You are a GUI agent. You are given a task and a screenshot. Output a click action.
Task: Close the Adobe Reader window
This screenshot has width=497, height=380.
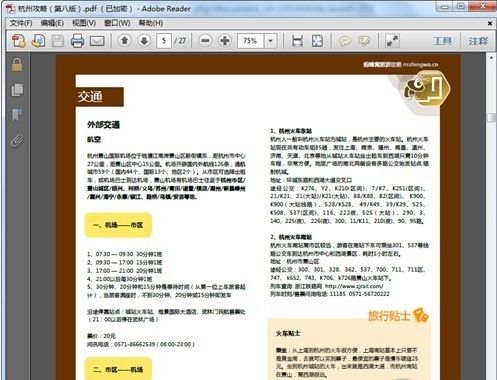482,6
